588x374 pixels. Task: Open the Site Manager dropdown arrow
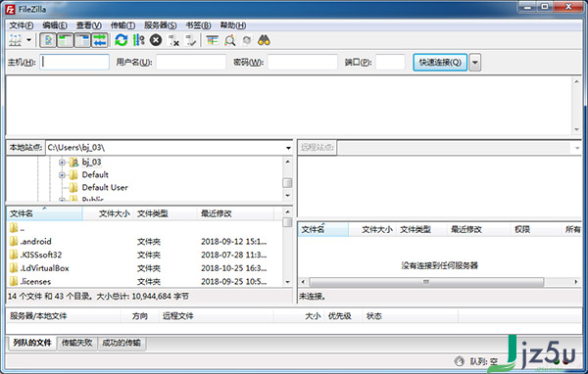(x=28, y=40)
